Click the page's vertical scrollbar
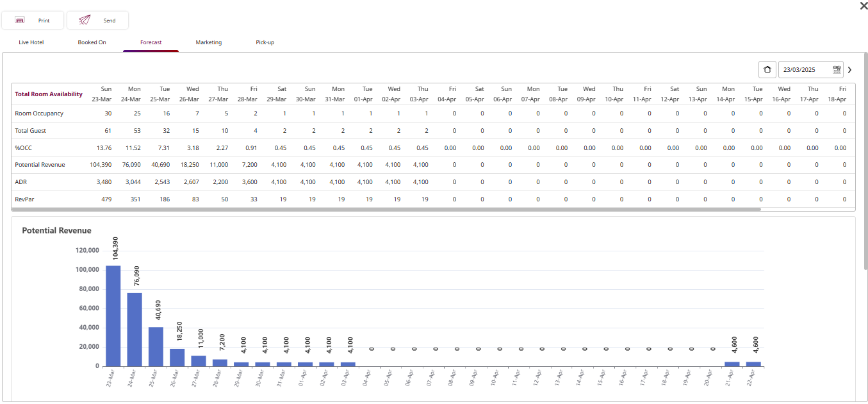The width and height of the screenshot is (868, 404). coord(865,160)
